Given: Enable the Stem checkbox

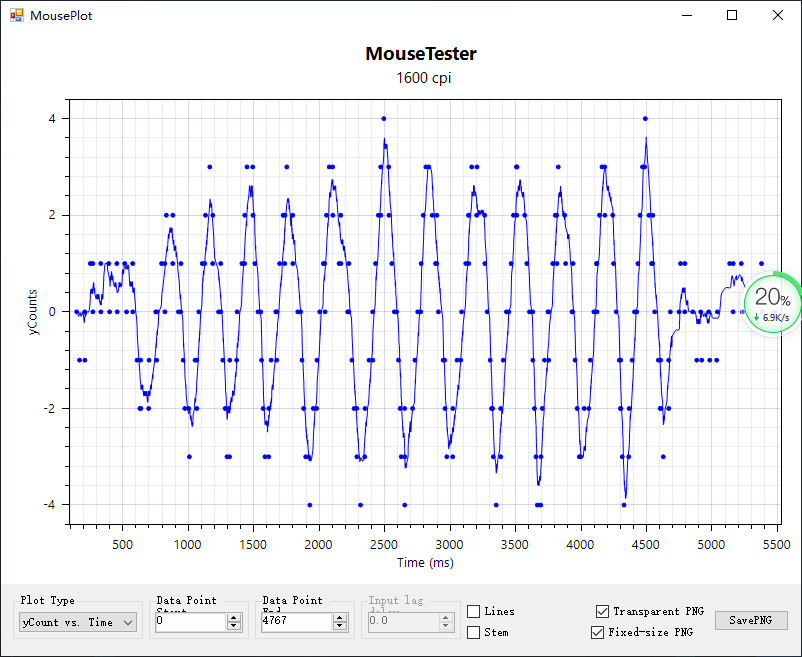Looking at the screenshot, I should [474, 632].
